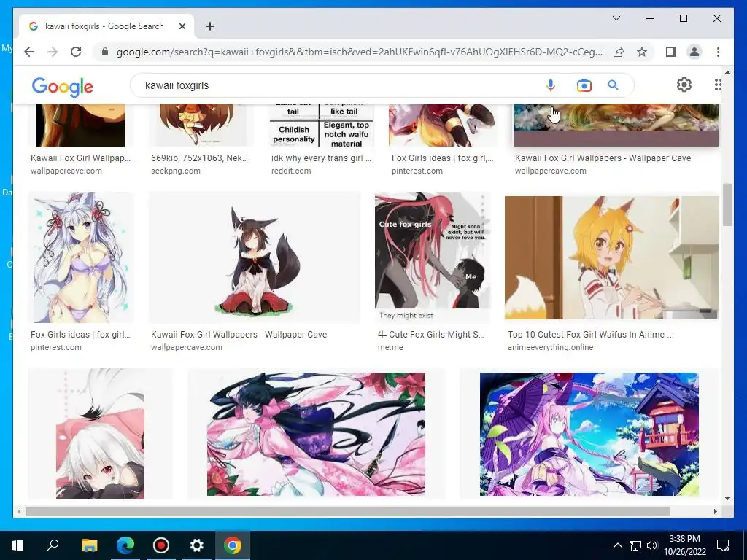Open Chrome profile avatar menu
The width and height of the screenshot is (747, 560).
(694, 52)
